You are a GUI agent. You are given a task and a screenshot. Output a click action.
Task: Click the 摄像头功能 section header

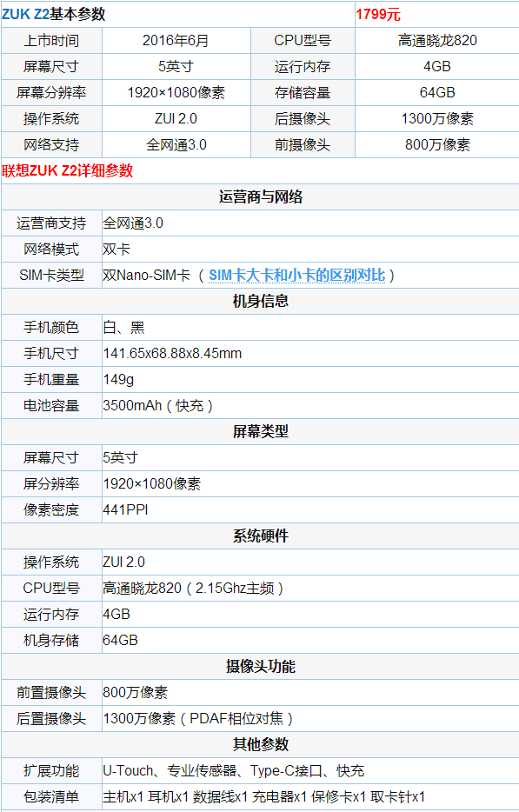[260, 667]
